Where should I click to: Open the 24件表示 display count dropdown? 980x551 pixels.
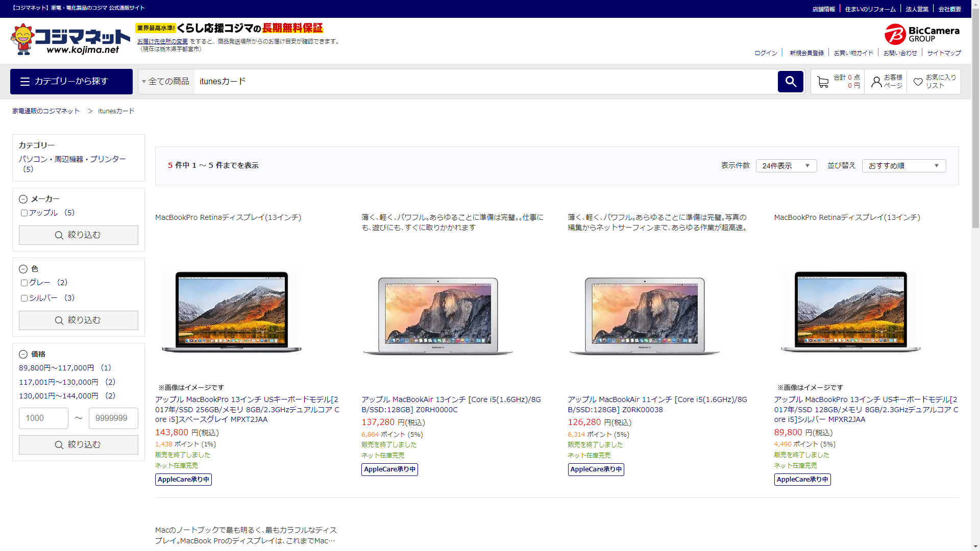(x=786, y=166)
